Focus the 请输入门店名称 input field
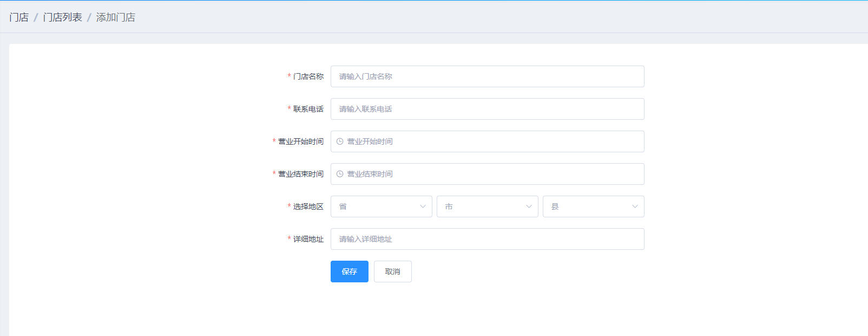The width and height of the screenshot is (868, 336). click(x=487, y=76)
